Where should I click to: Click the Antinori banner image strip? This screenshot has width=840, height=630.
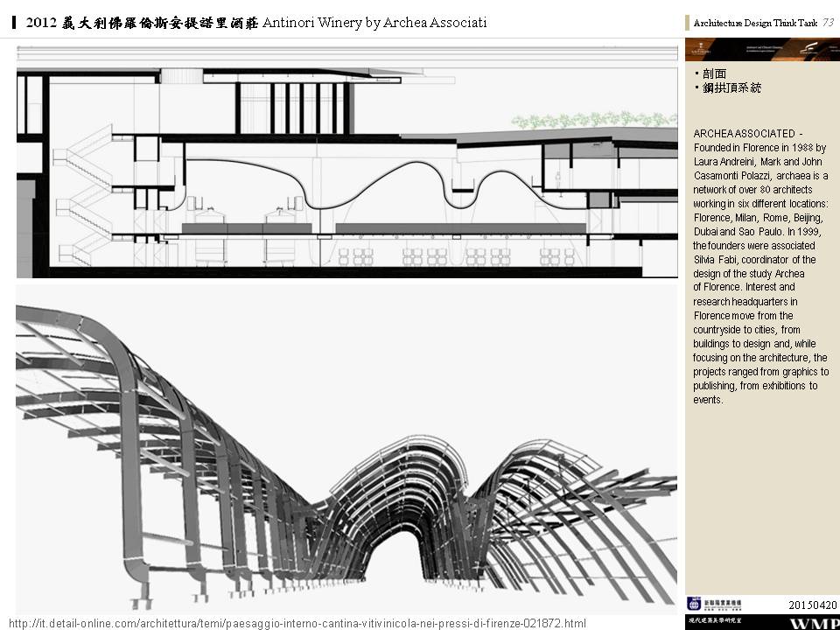point(761,49)
